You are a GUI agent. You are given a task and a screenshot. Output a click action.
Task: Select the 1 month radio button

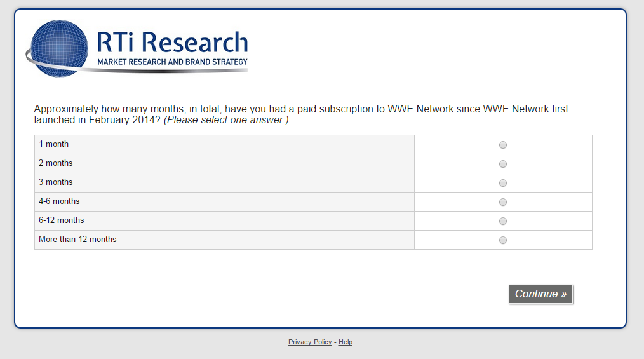pos(503,145)
